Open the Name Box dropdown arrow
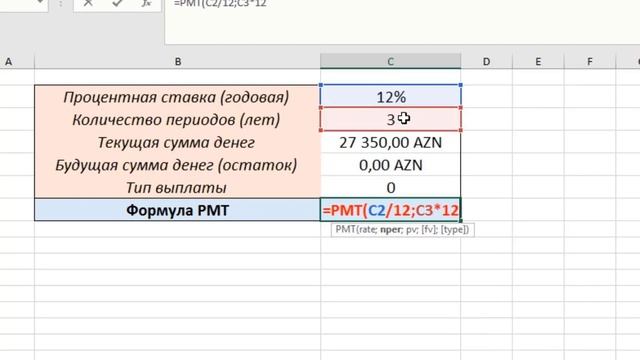Image resolution: width=640 pixels, height=360 pixels. [40, 2]
